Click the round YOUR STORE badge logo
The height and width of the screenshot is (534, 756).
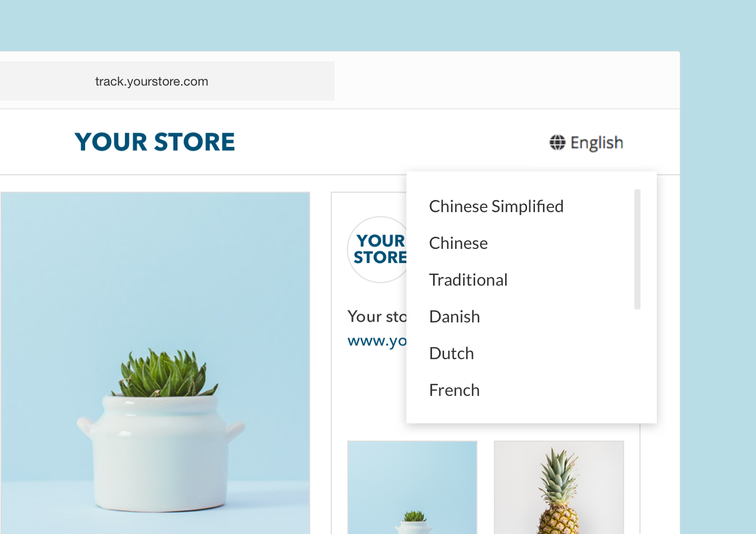[378, 249]
